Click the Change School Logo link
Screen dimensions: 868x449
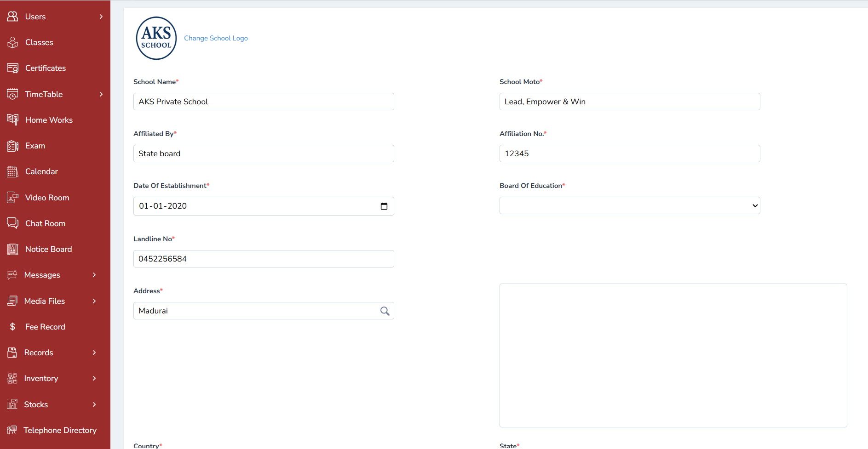(x=216, y=38)
